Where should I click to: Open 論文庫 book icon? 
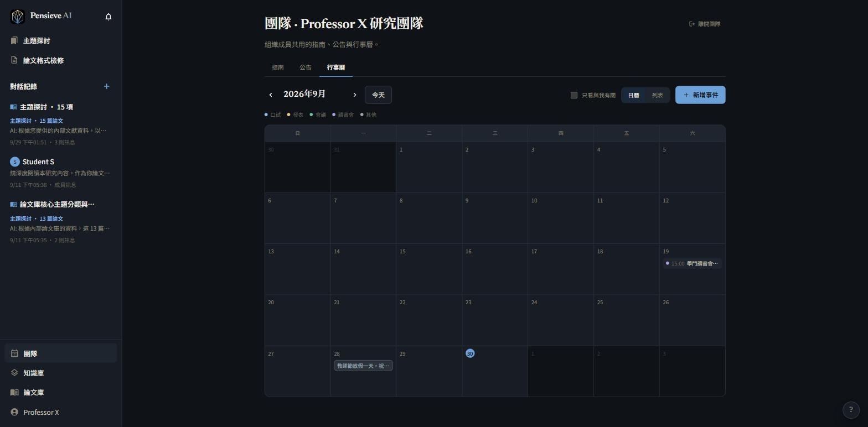[14, 392]
